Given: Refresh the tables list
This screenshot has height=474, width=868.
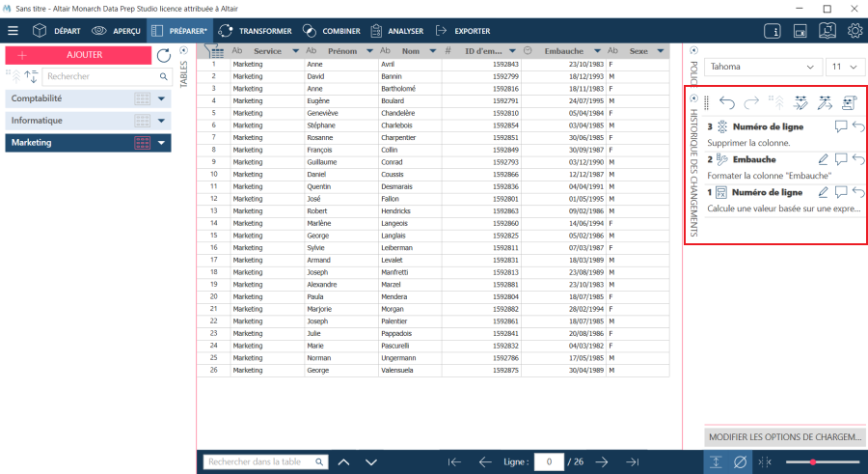Looking at the screenshot, I should (164, 55).
